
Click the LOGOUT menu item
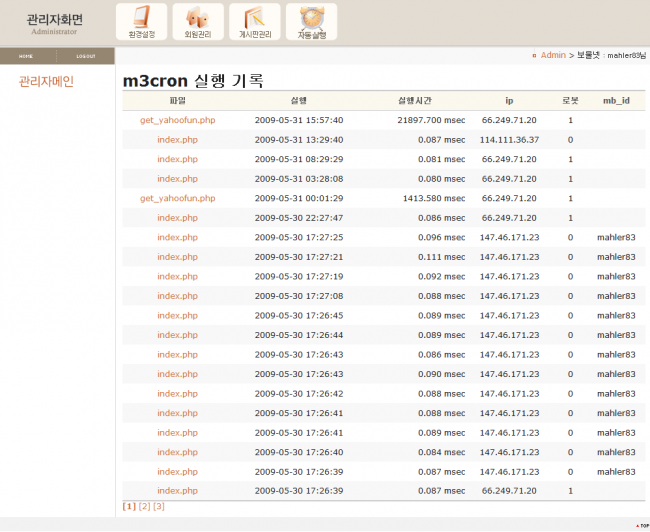[x=86, y=56]
